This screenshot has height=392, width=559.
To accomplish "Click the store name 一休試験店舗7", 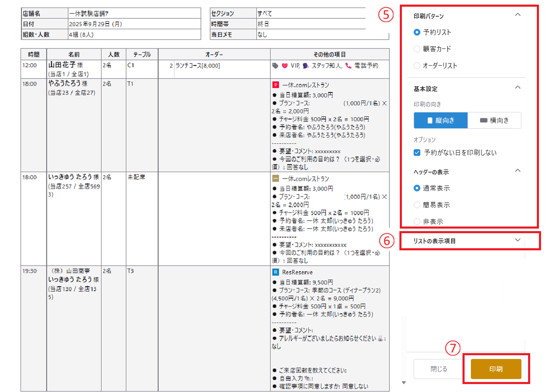I will tap(89, 13).
